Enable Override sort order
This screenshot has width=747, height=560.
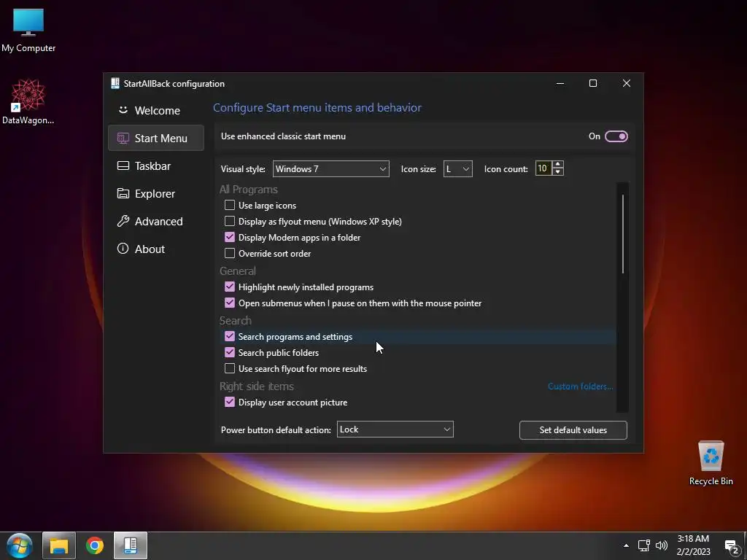230,253
